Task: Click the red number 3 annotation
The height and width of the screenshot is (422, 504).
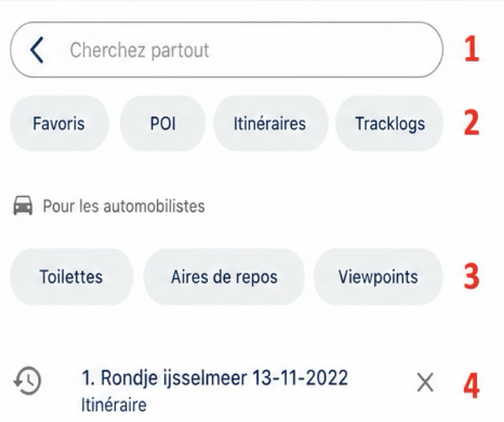Action: point(472,277)
